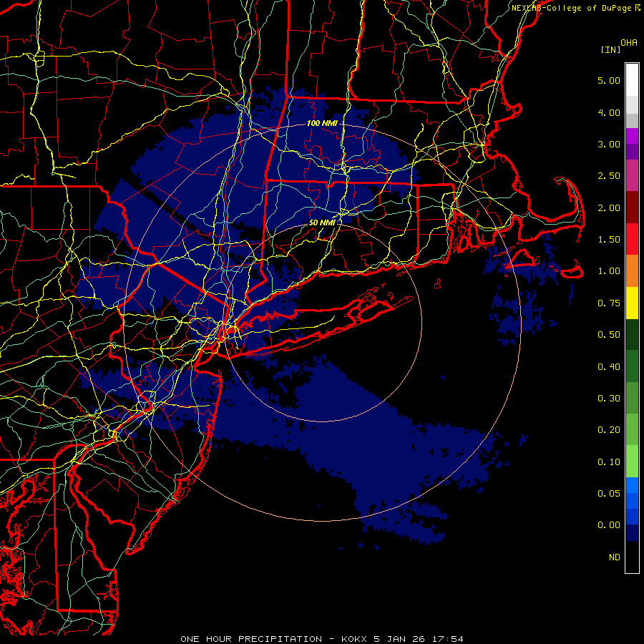Screen dimensions: 644x644
Task: Select the green swatch beside 0.30
Action: [632, 398]
